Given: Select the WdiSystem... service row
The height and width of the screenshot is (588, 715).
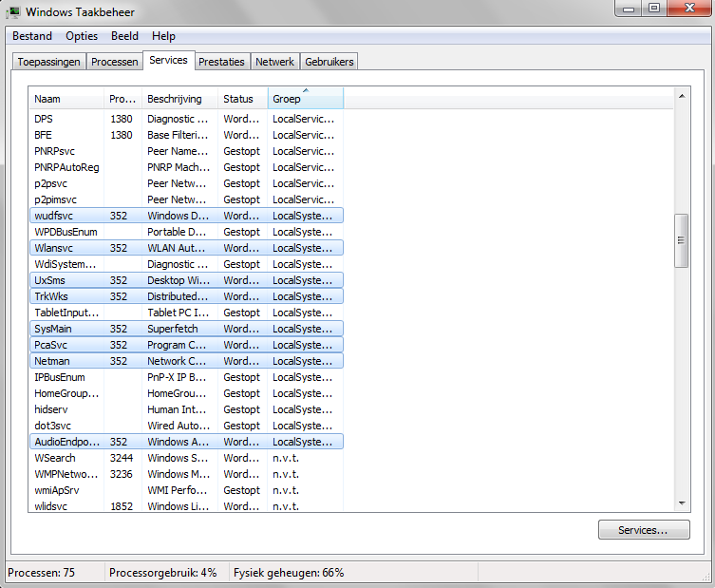Looking at the screenshot, I should 186,264.
